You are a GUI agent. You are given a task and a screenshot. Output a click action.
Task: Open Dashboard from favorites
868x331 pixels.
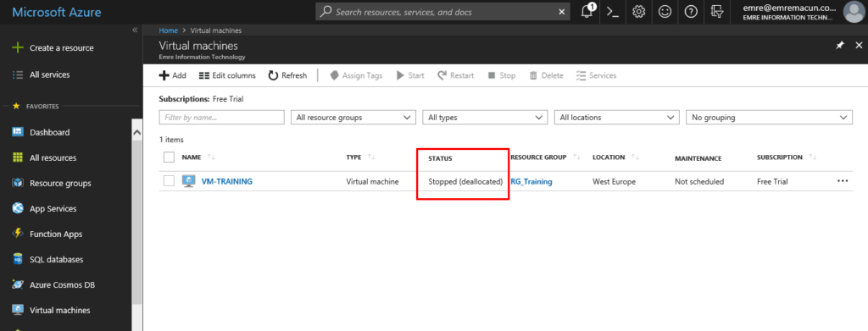[x=49, y=133]
